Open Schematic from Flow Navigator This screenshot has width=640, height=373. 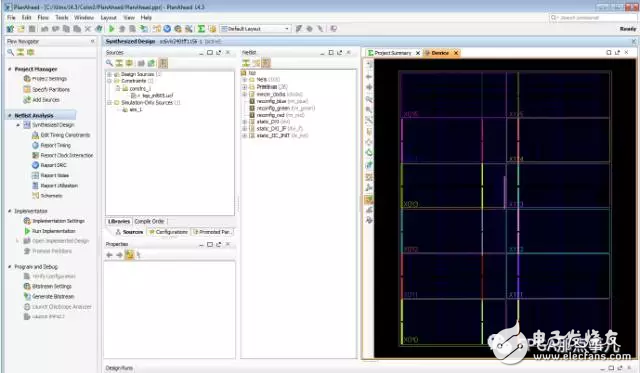[51, 196]
